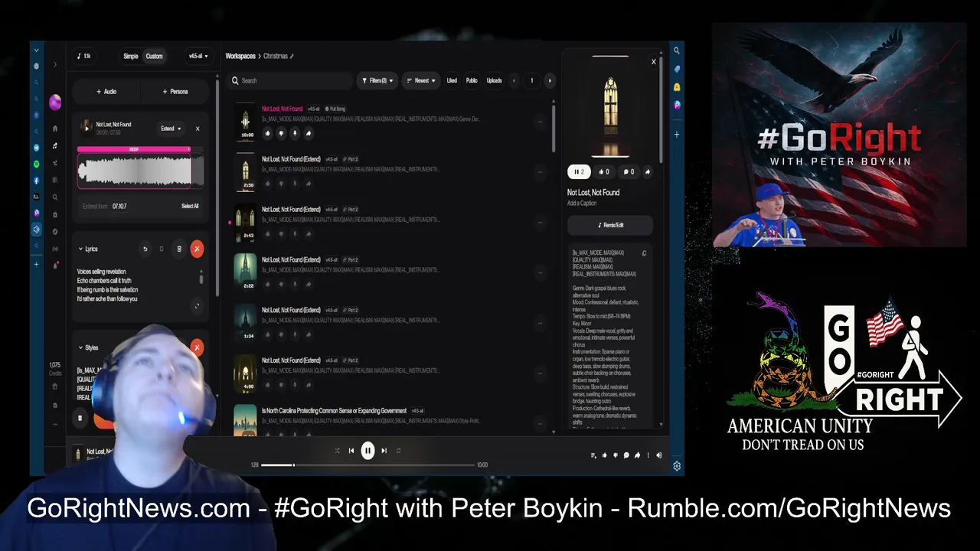This screenshot has height=551, width=980.
Task: Open the player volume speaker icon
Action: (x=659, y=455)
